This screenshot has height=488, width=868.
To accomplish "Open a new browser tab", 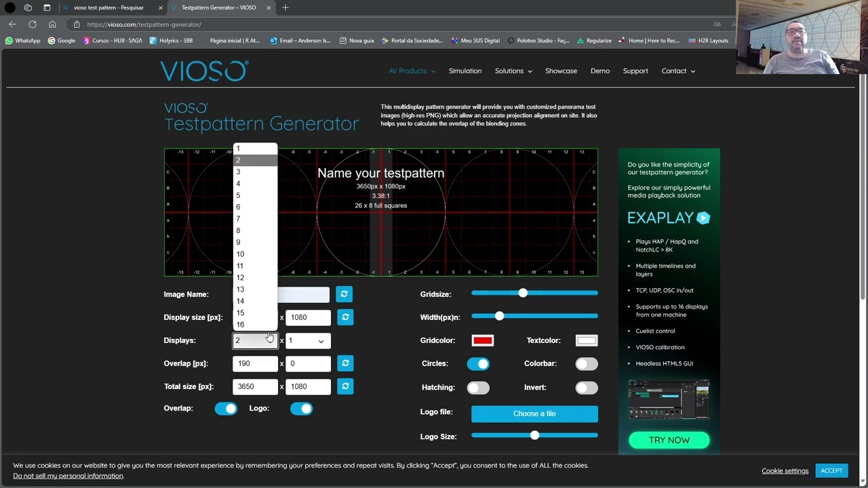I will click(x=285, y=7).
